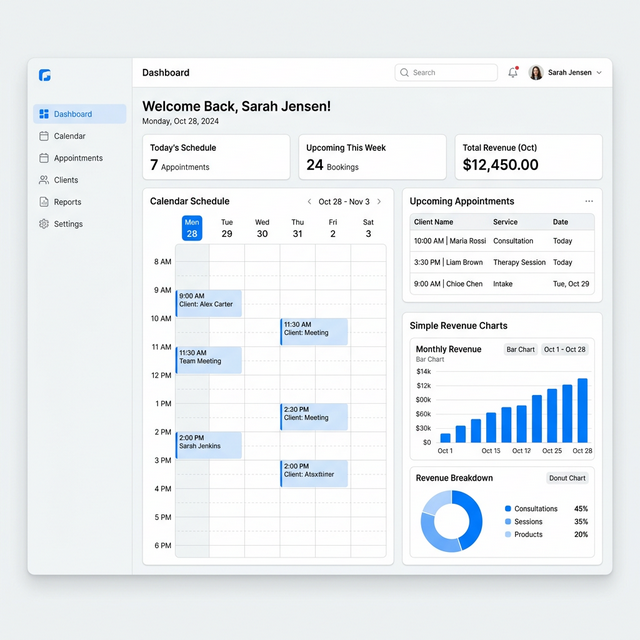Viewport: 640px width, 640px height.
Task: Click the app logo icon in sidebar
Action: 45,75
